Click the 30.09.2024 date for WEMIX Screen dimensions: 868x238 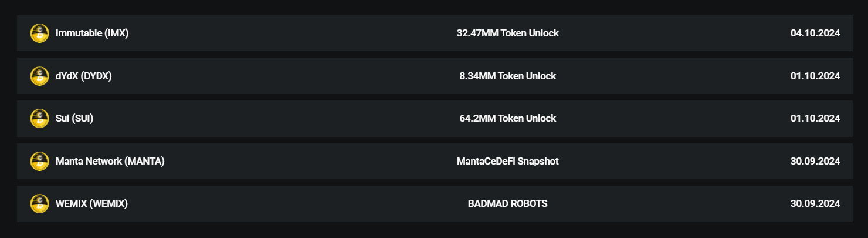pos(815,204)
